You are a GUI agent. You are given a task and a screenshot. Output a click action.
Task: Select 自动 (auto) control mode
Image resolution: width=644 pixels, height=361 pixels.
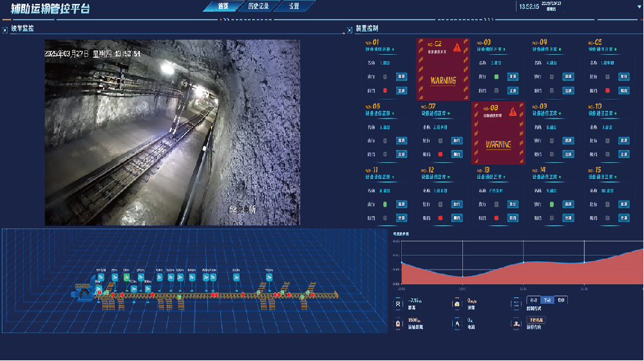coord(533,301)
